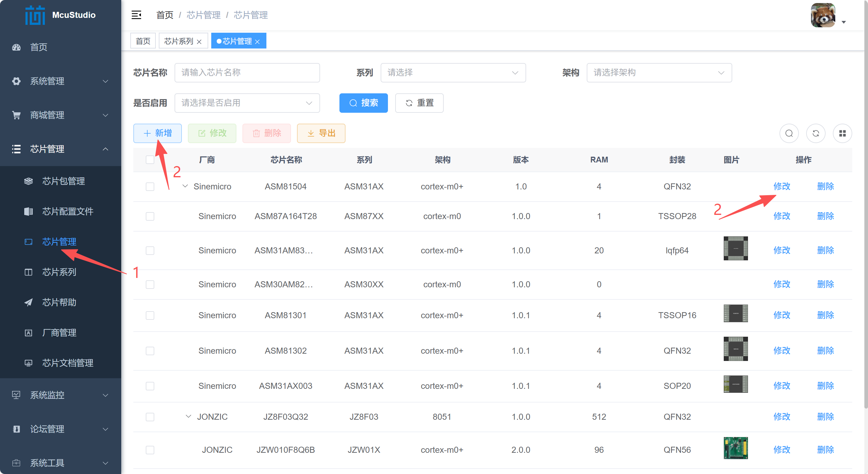
Task: Open 厂商管理 in the sidebar
Action: 59,332
